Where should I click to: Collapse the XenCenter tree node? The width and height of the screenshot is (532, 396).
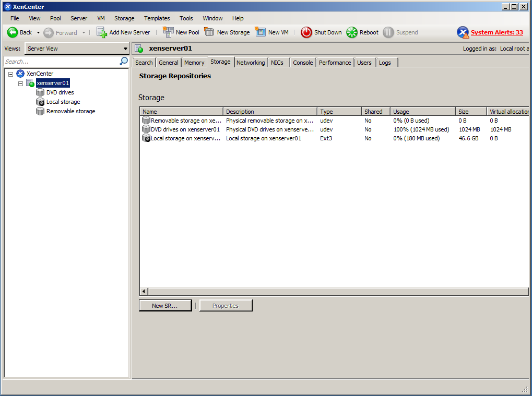tap(10, 74)
